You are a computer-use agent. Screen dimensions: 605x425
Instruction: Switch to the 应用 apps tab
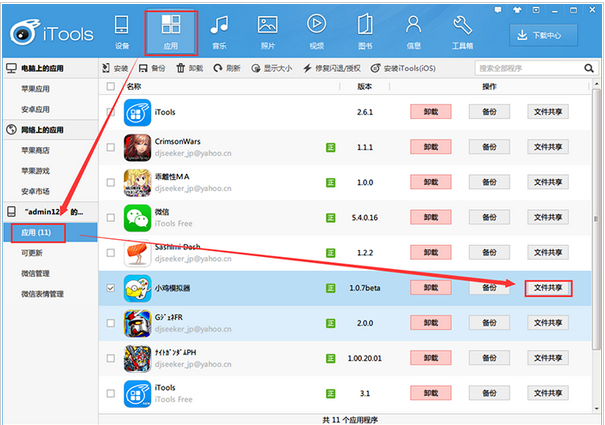[x=171, y=32]
